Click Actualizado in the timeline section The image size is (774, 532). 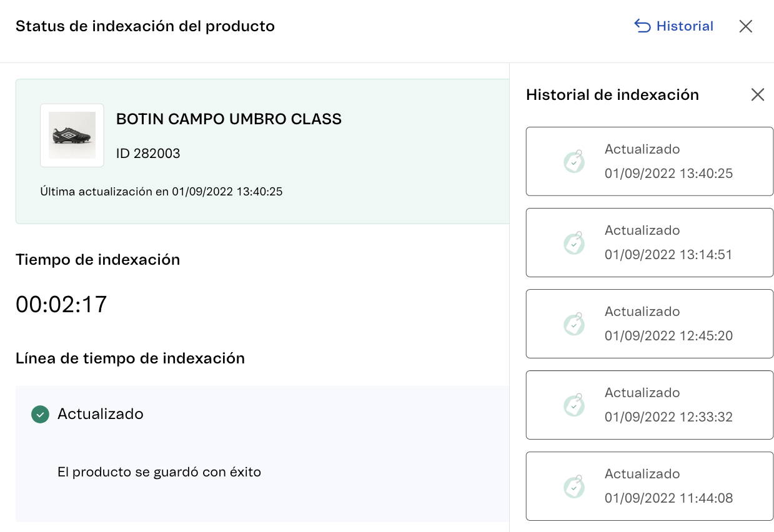click(101, 414)
